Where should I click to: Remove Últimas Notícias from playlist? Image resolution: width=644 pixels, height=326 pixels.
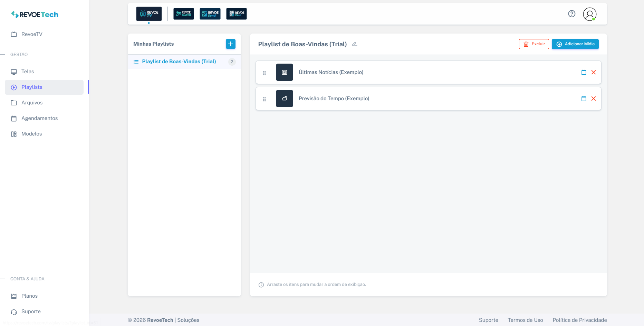point(594,72)
